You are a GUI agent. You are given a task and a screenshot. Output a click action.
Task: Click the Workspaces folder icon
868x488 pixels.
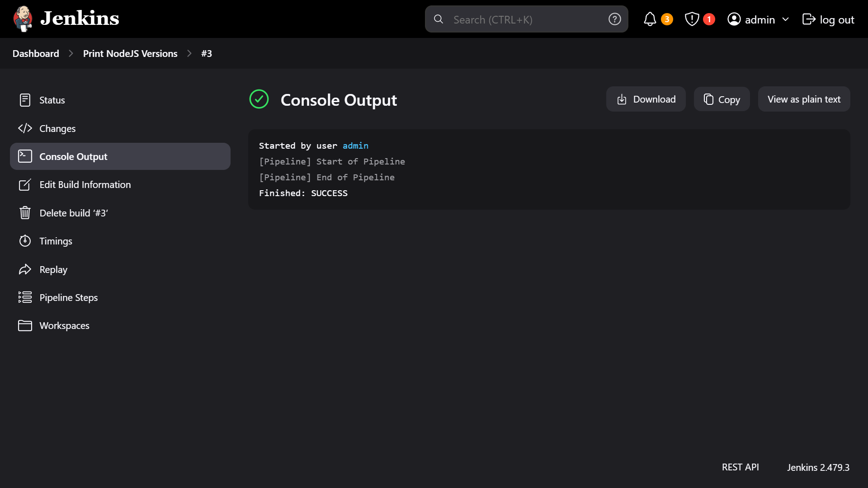25,325
